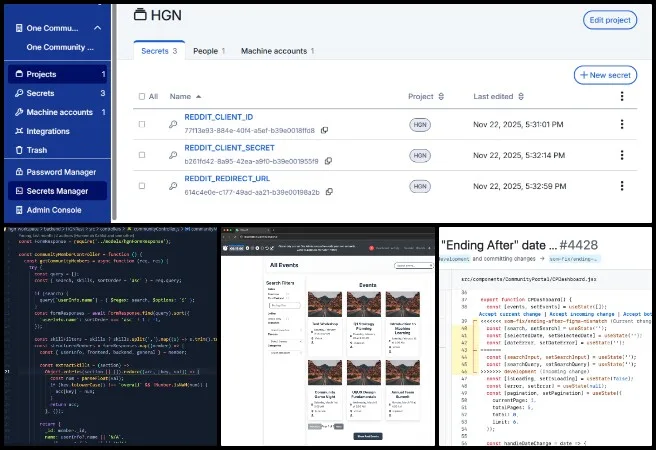
Task: Tick the checkbox for REDDIT_REDIRECT_URL row
Action: pyautogui.click(x=142, y=186)
